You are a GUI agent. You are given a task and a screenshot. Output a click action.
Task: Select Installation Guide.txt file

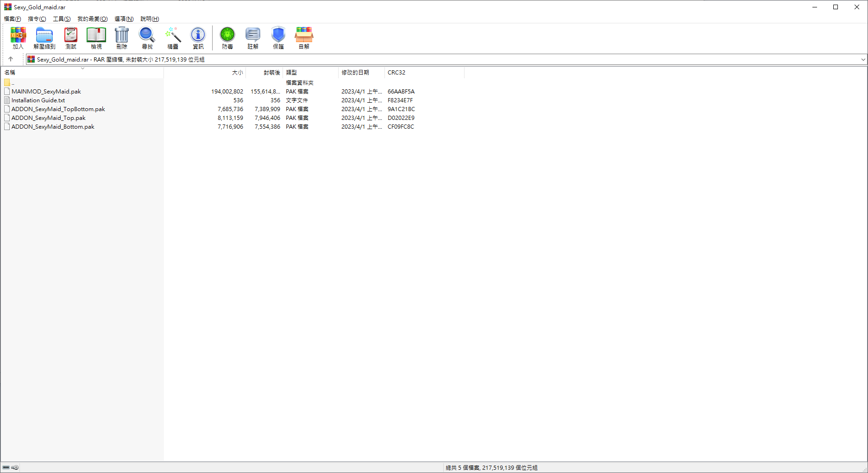pyautogui.click(x=38, y=100)
